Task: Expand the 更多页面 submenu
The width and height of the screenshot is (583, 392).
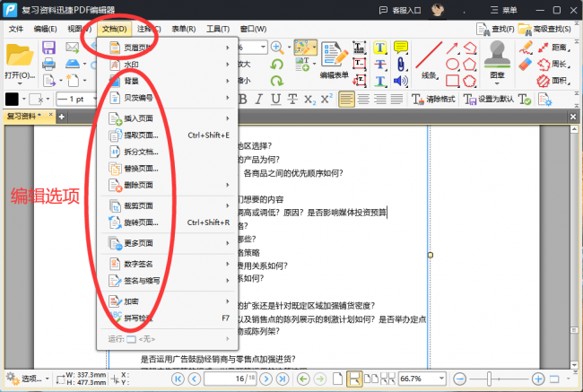Action: pyautogui.click(x=168, y=243)
